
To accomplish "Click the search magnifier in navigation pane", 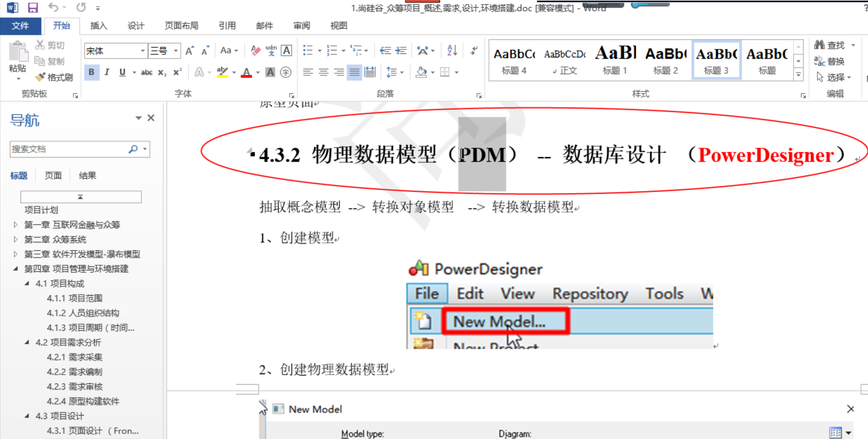I will [133, 149].
